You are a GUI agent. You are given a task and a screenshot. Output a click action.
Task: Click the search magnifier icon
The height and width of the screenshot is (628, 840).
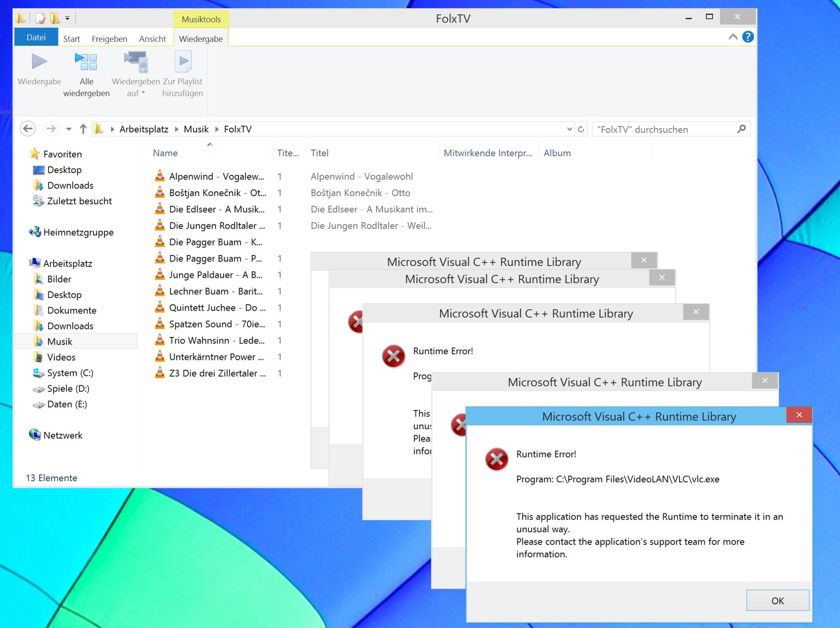[x=741, y=129]
